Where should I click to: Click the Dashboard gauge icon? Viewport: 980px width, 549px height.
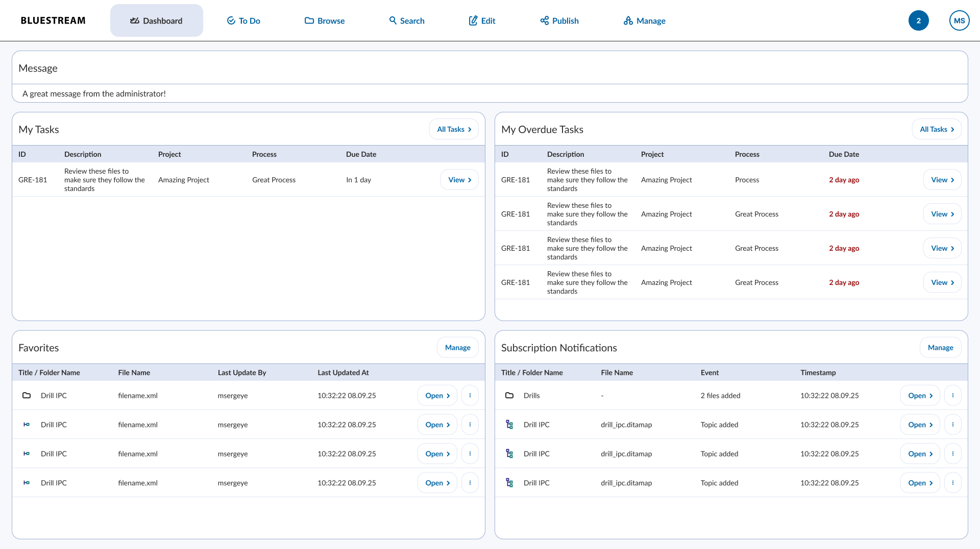coord(135,21)
